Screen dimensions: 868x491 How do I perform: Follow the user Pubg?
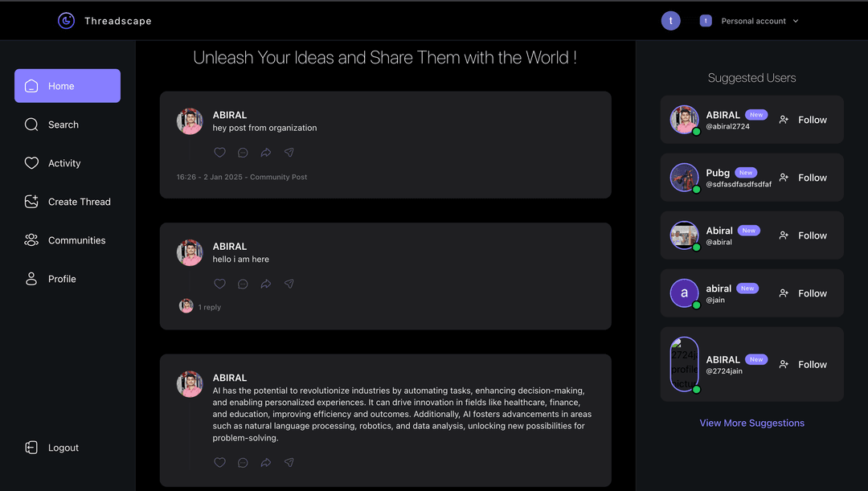[x=803, y=178]
